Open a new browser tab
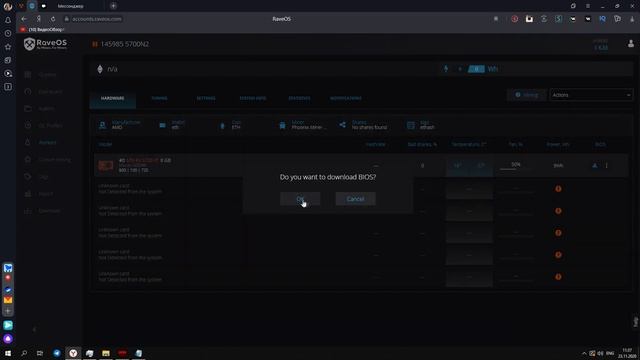The width and height of the screenshot is (640, 360). click(113, 6)
